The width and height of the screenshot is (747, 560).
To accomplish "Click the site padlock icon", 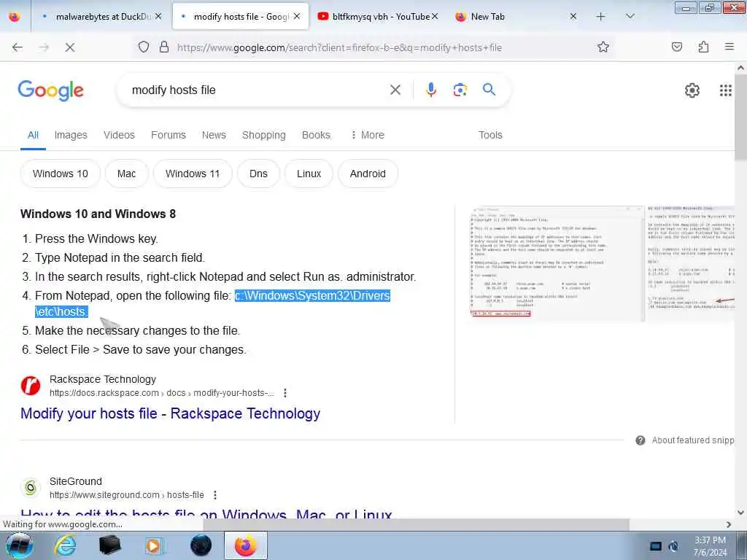I will tap(164, 47).
